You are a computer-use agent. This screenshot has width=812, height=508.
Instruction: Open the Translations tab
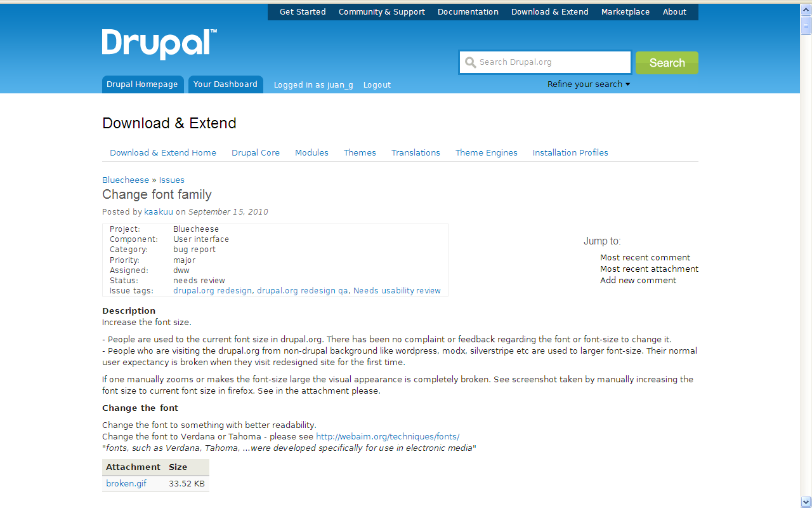416,153
